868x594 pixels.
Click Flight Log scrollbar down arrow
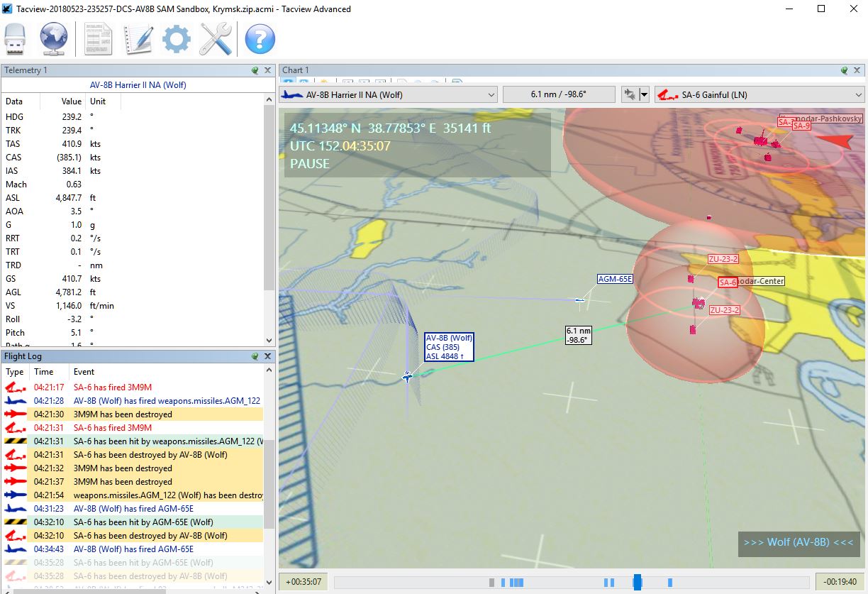pyautogui.click(x=269, y=583)
